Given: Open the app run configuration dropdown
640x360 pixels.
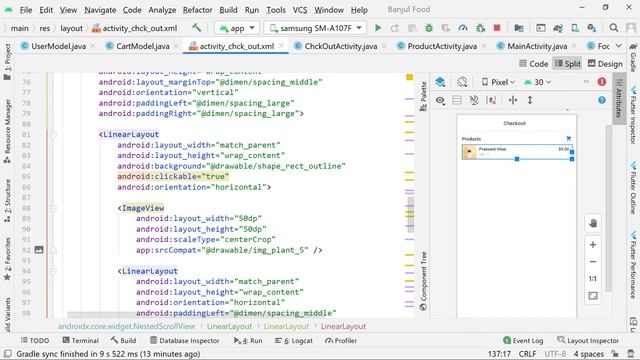Looking at the screenshot, I should point(237,28).
